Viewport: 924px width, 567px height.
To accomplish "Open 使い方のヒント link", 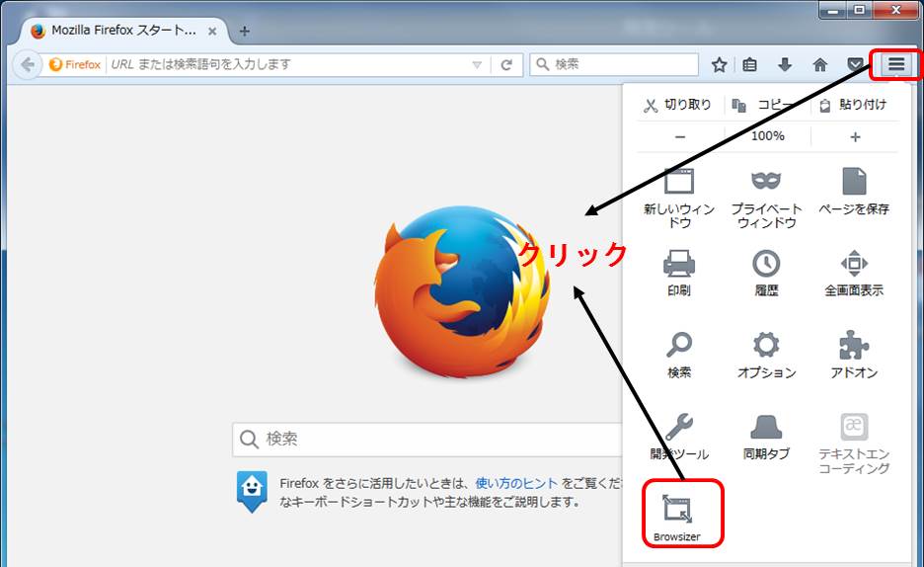I will [x=516, y=483].
